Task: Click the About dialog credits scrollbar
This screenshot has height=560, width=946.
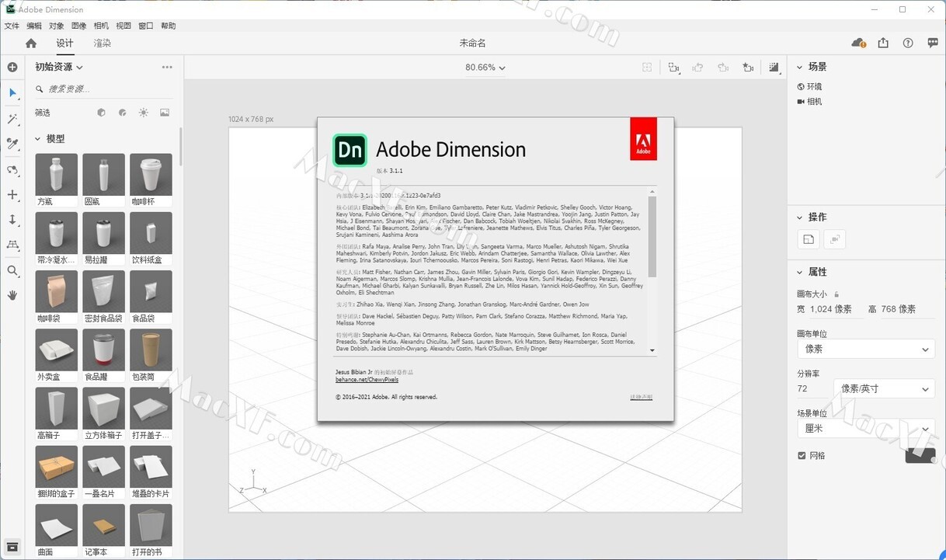Action: pyautogui.click(x=652, y=237)
